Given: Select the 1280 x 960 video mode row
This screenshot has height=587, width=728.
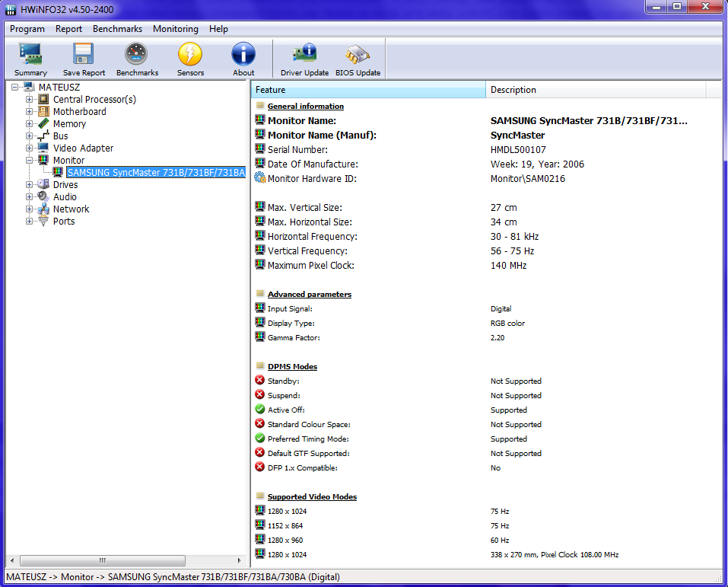Looking at the screenshot, I should pos(486,540).
